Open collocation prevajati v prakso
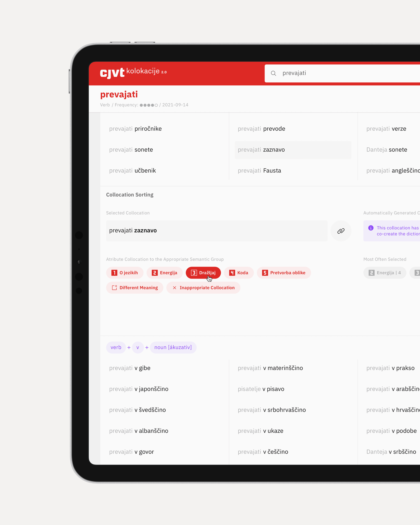 point(390,368)
